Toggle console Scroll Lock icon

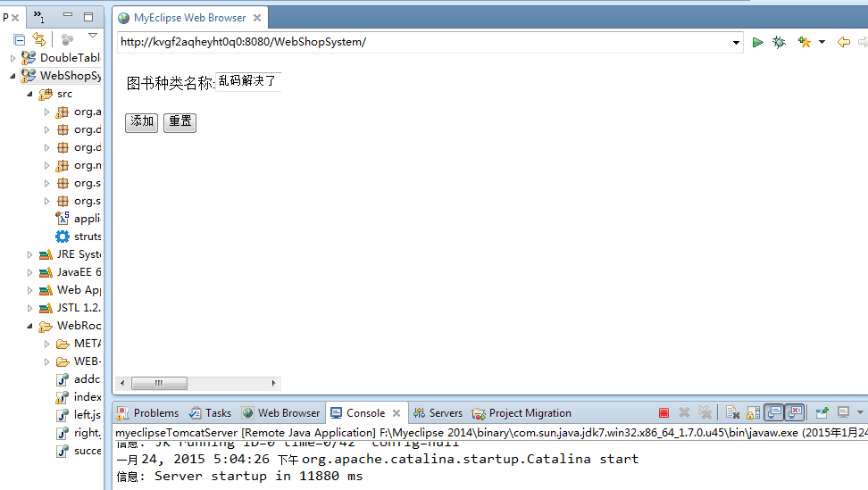pyautogui.click(x=753, y=412)
